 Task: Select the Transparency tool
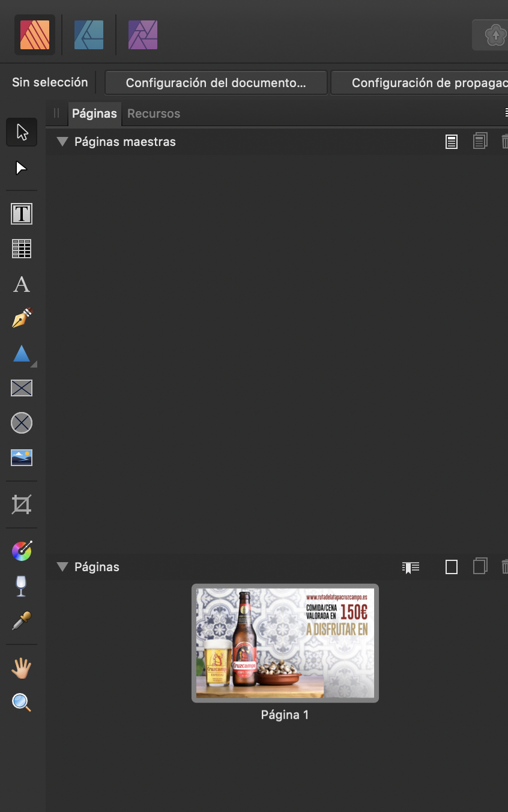point(22,586)
